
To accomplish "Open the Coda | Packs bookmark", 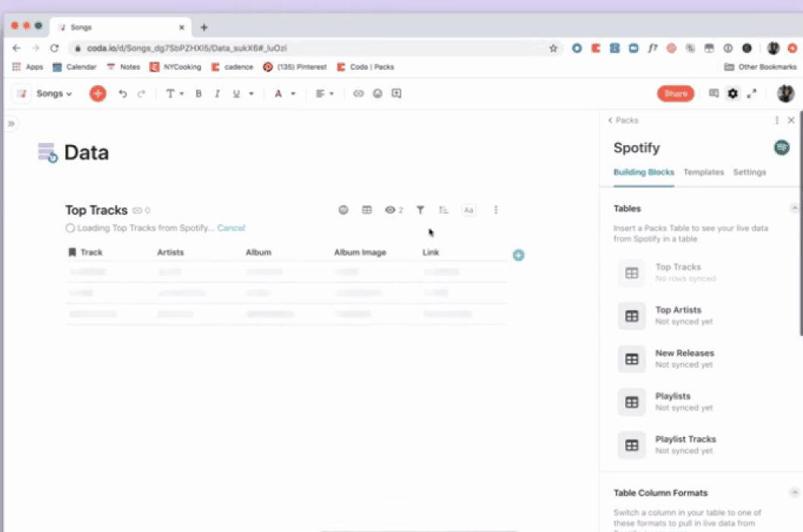I will coord(366,67).
